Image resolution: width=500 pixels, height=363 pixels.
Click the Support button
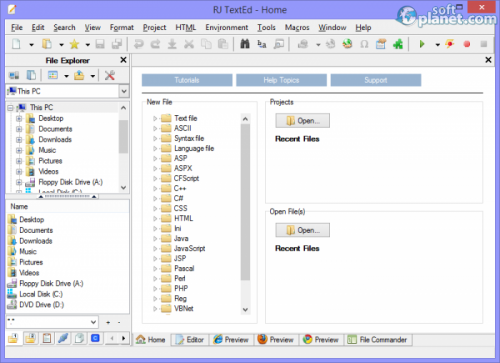[x=376, y=80]
